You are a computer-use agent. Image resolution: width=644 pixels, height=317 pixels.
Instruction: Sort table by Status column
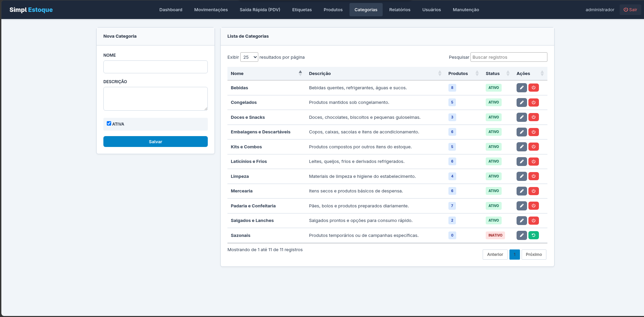tap(498, 73)
